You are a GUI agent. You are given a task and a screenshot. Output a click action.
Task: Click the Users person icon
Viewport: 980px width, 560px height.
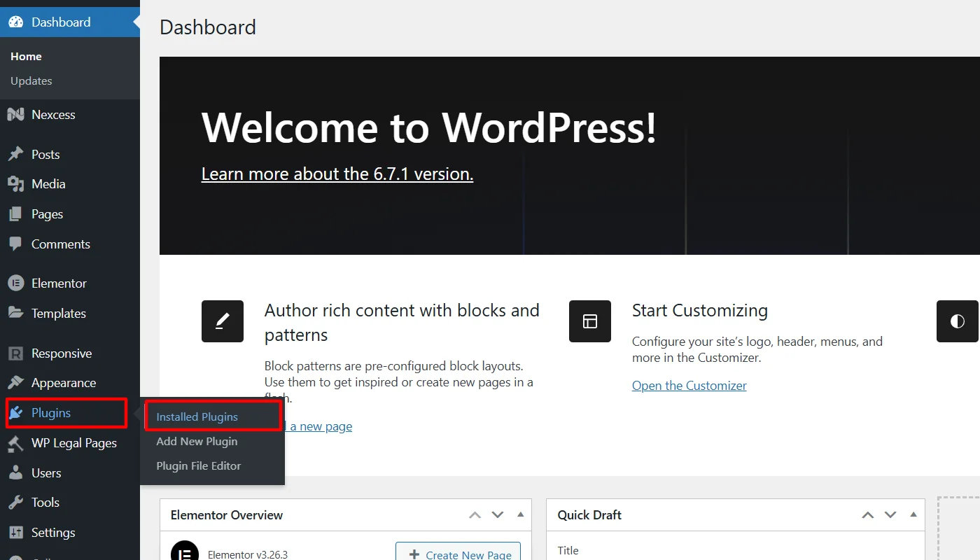pyautogui.click(x=15, y=472)
